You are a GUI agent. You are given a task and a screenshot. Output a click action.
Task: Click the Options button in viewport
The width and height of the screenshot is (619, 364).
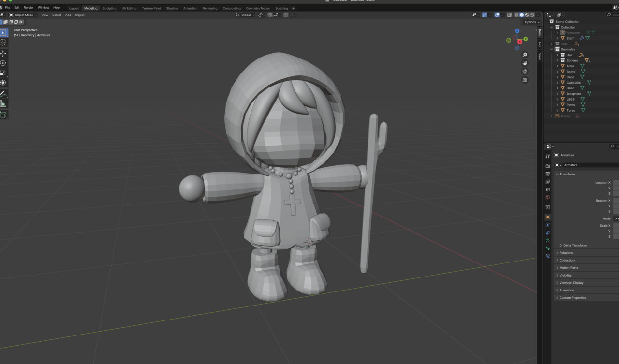[531, 22]
